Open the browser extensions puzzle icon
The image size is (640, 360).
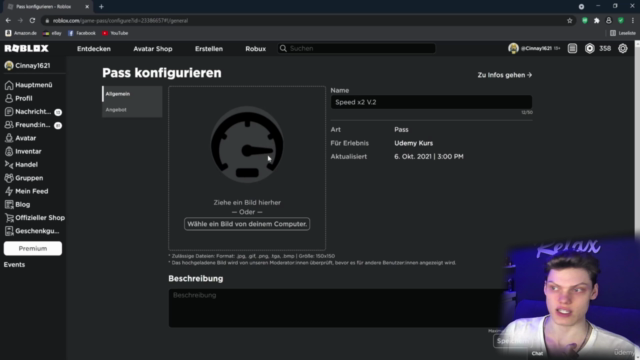597,20
